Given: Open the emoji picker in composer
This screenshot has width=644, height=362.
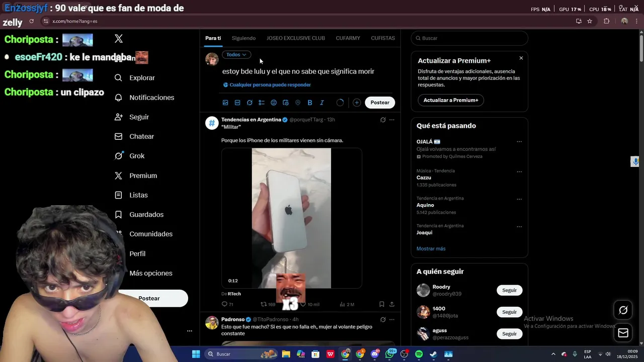Looking at the screenshot, I should click(x=274, y=103).
